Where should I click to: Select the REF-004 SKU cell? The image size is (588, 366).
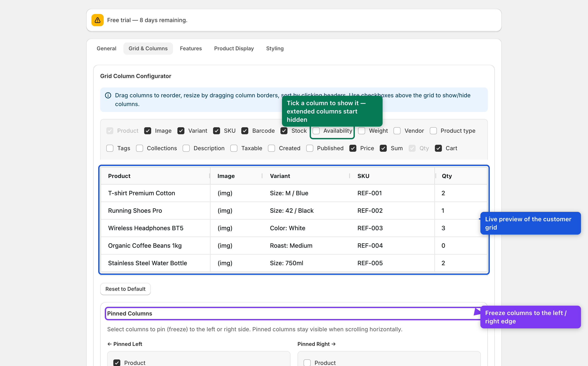392,246
